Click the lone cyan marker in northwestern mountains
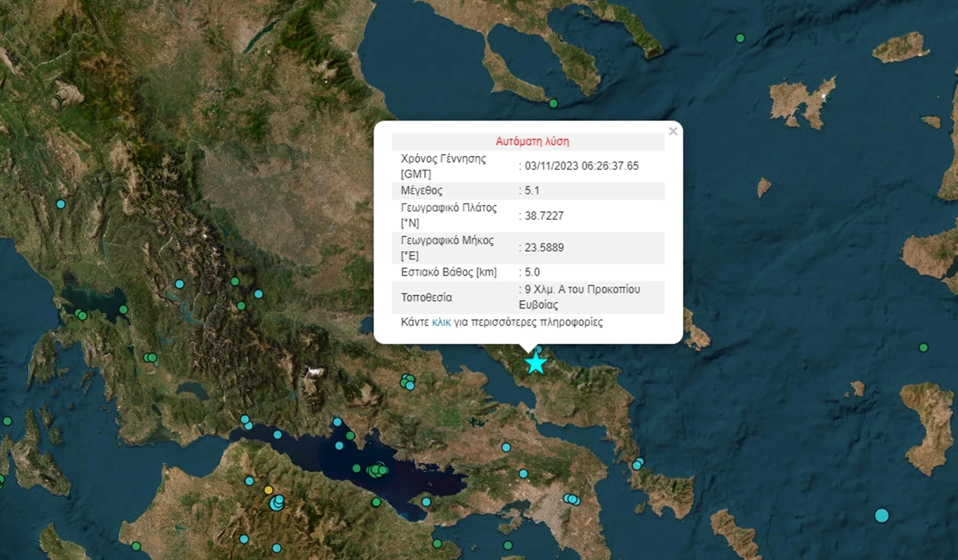The height and width of the screenshot is (560, 958). (x=60, y=204)
